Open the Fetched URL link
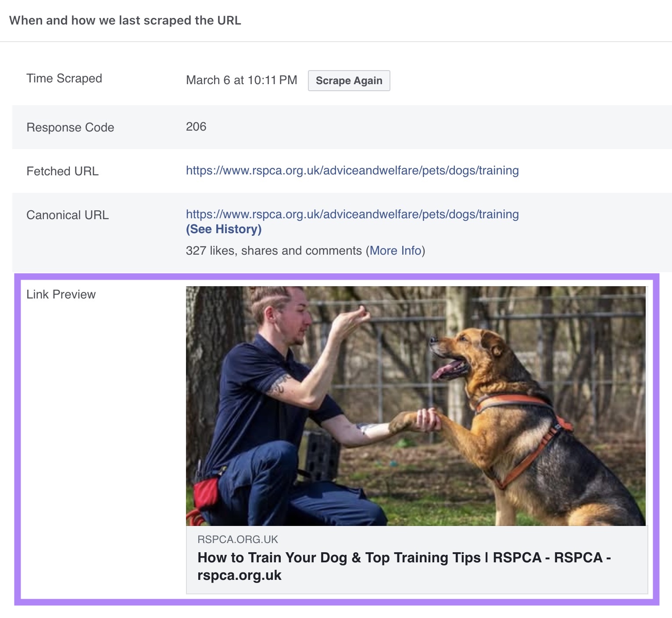 (x=352, y=170)
